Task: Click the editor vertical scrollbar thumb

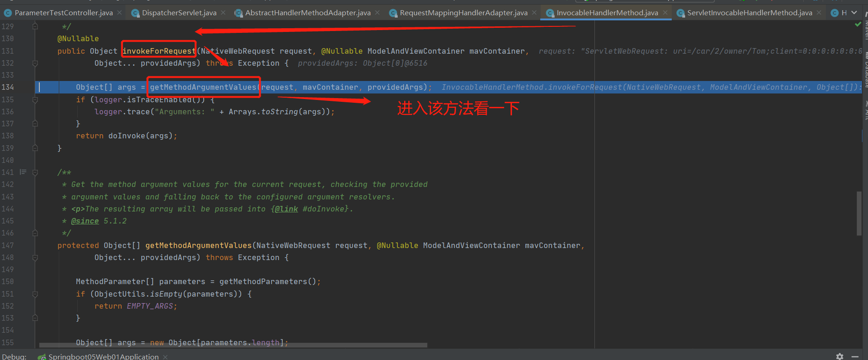Action: [859, 213]
